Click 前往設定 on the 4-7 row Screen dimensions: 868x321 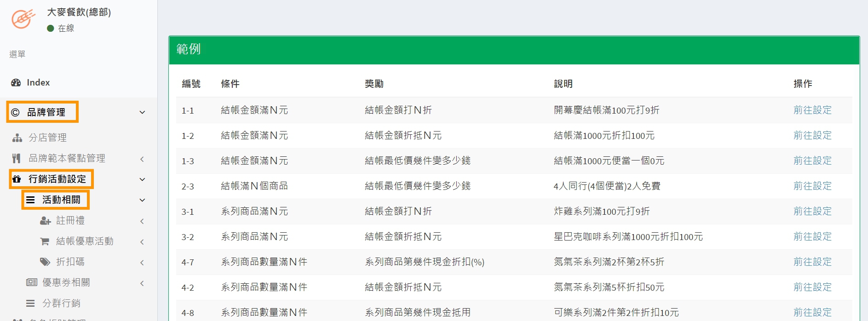[x=812, y=262]
